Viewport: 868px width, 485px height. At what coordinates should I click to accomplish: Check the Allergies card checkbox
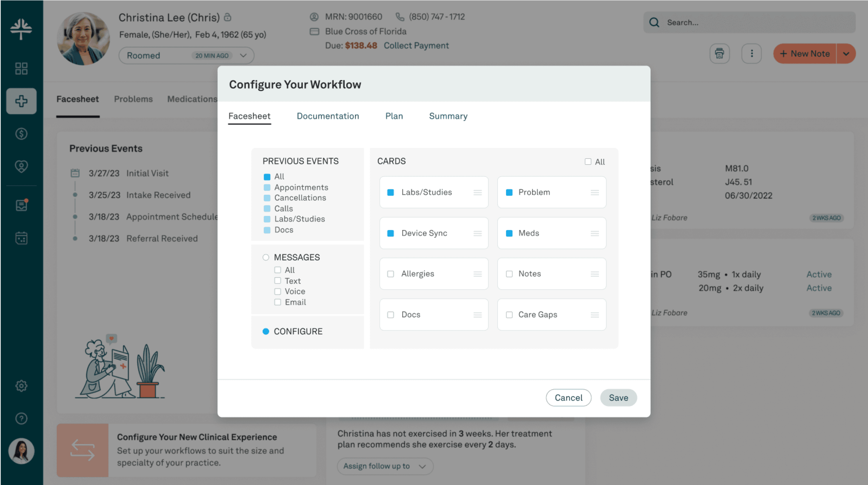pyautogui.click(x=391, y=274)
